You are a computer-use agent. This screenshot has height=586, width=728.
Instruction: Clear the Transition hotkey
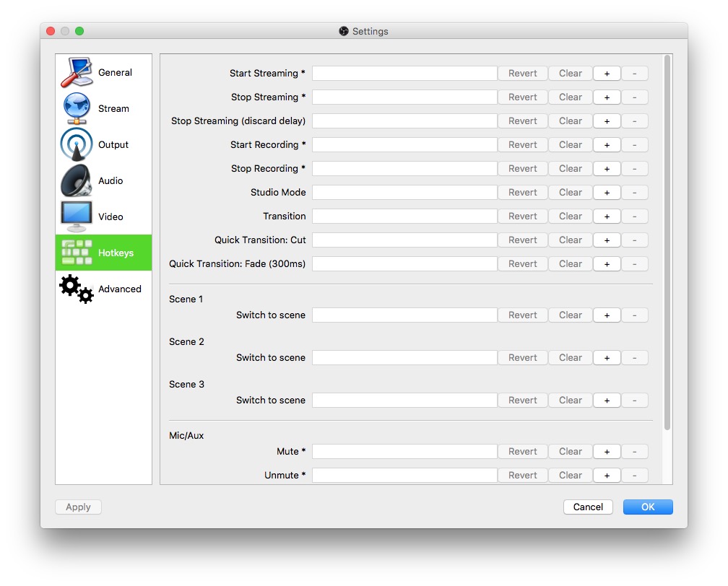[570, 217]
